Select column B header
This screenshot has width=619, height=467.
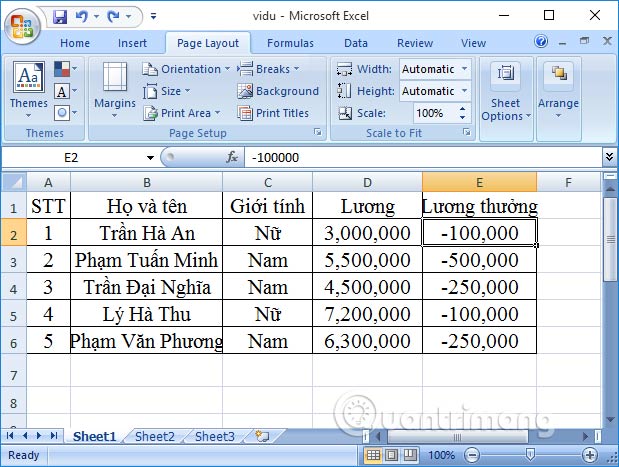pos(146,182)
